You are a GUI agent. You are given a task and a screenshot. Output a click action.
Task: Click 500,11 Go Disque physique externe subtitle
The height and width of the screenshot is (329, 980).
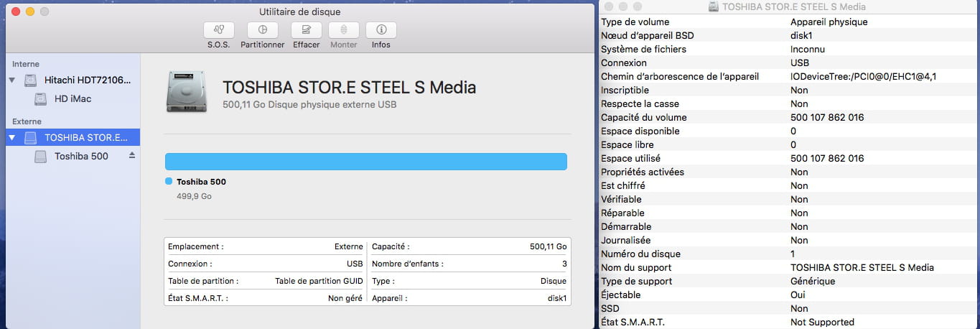pos(309,104)
